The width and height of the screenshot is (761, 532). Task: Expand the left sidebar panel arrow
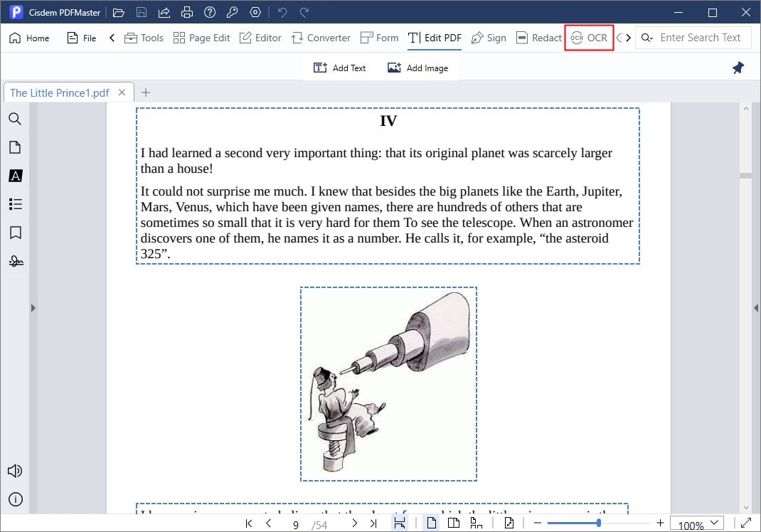[x=33, y=308]
